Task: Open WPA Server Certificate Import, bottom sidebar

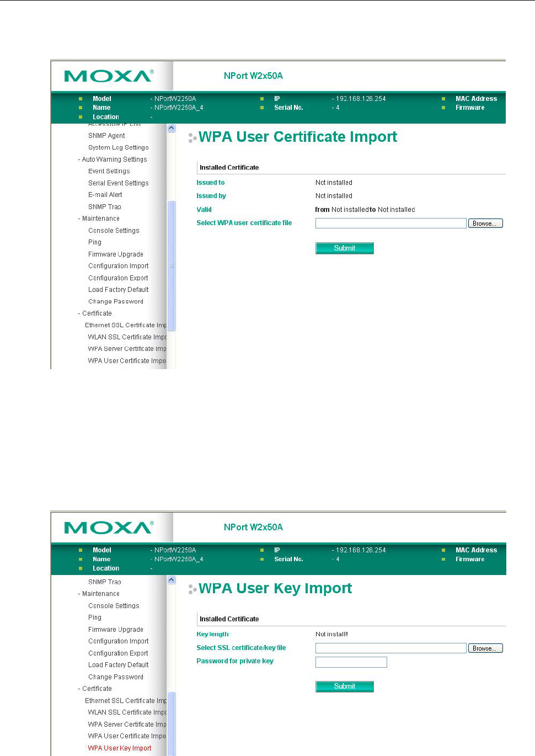Action: tap(127, 725)
